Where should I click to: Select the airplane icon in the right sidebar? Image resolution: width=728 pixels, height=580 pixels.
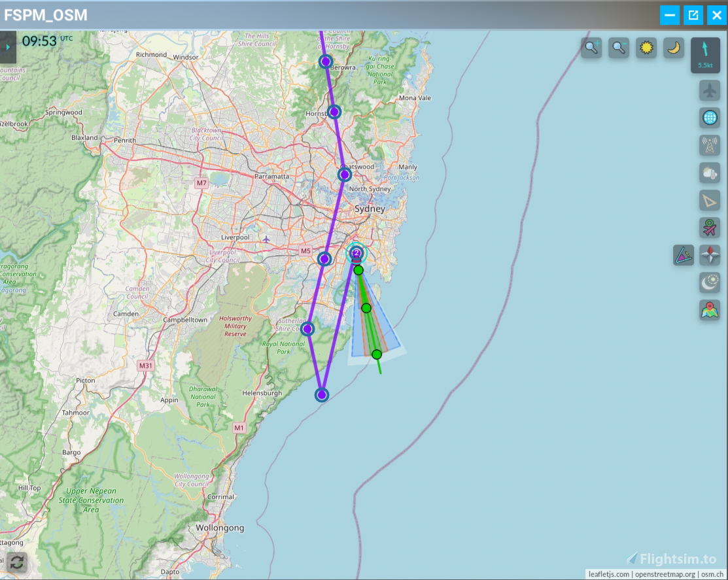click(710, 90)
